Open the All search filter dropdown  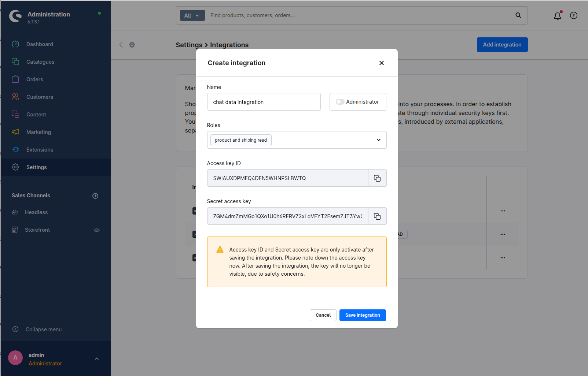coord(192,15)
